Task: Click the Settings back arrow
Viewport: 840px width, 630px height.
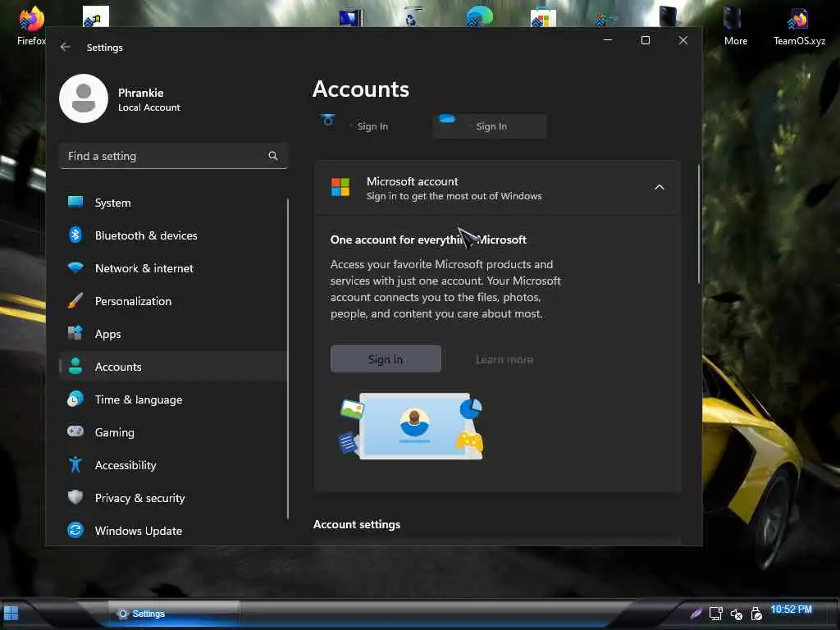Action: [x=66, y=47]
